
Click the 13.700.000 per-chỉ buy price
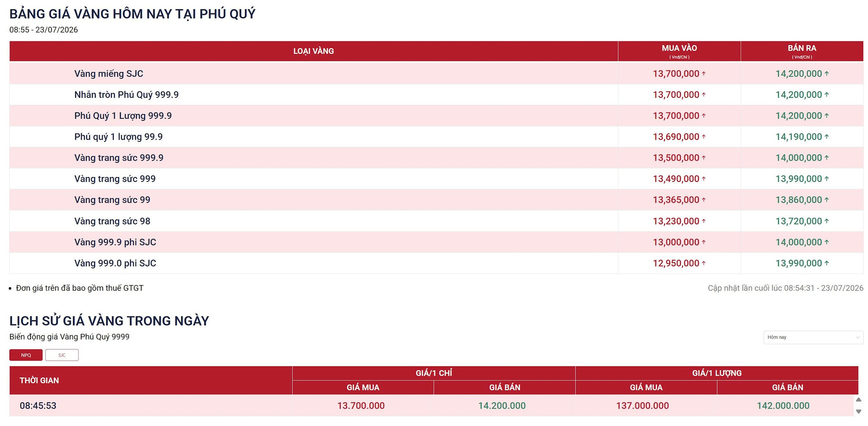(x=361, y=406)
